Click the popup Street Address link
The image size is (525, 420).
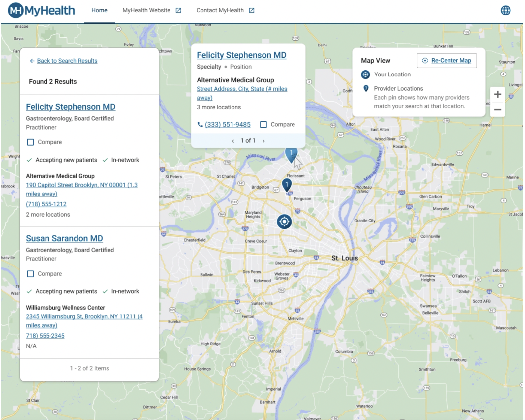tap(242, 93)
